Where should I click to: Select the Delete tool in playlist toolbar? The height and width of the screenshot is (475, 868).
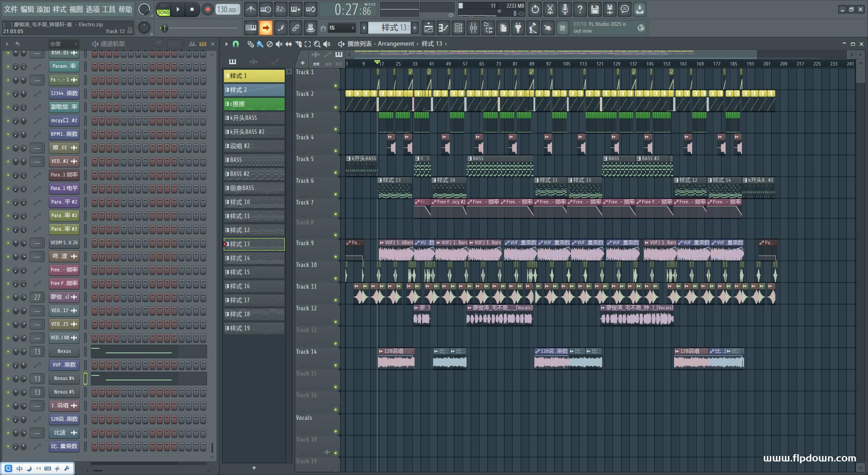(269, 44)
